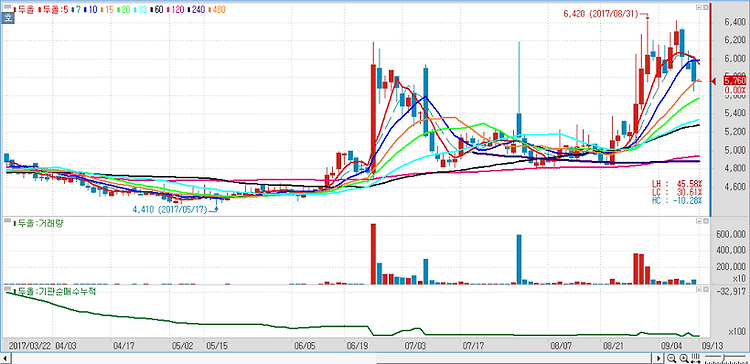Click price panel's left small corner button
The image size is (750, 364).
pyautogui.click(x=699, y=8)
